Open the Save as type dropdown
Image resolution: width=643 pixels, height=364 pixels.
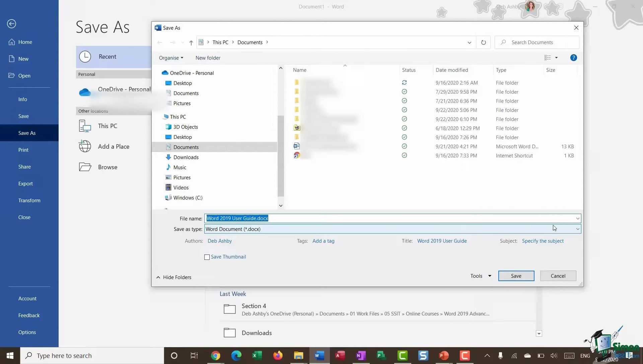pyautogui.click(x=578, y=229)
